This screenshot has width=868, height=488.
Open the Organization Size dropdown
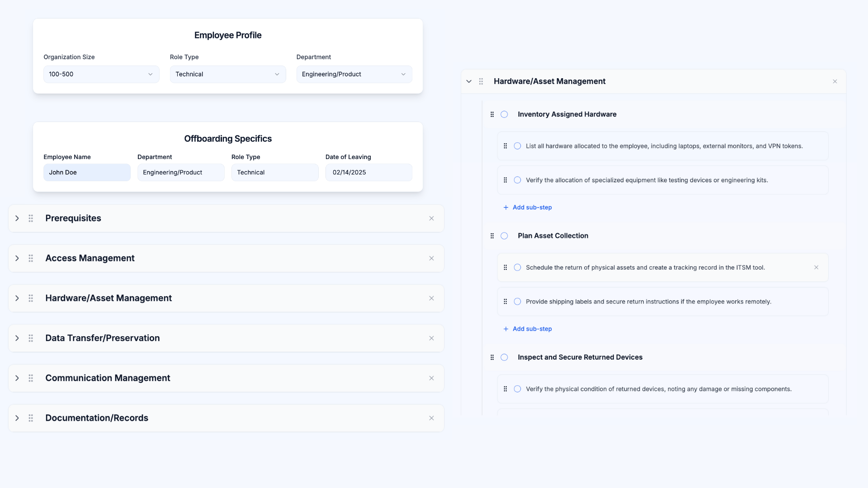click(101, 74)
